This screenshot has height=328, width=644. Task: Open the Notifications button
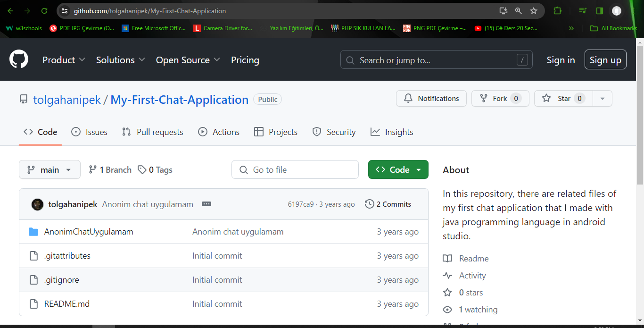(x=431, y=99)
